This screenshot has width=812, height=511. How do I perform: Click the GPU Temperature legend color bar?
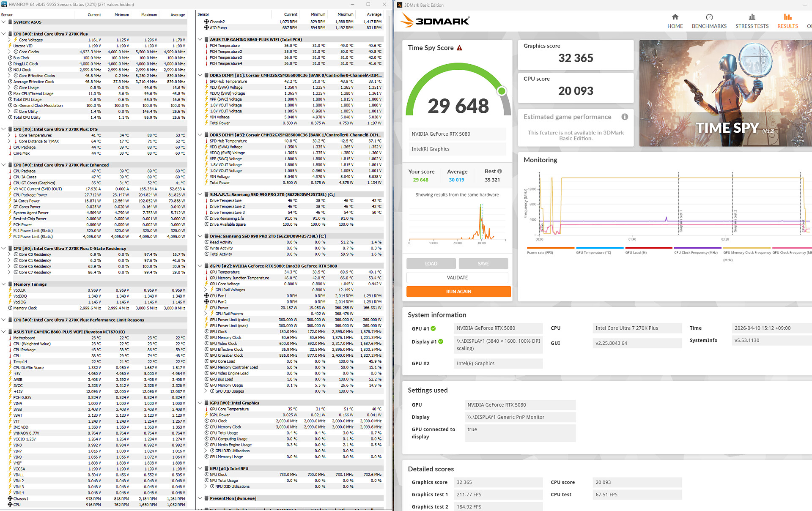coord(600,248)
